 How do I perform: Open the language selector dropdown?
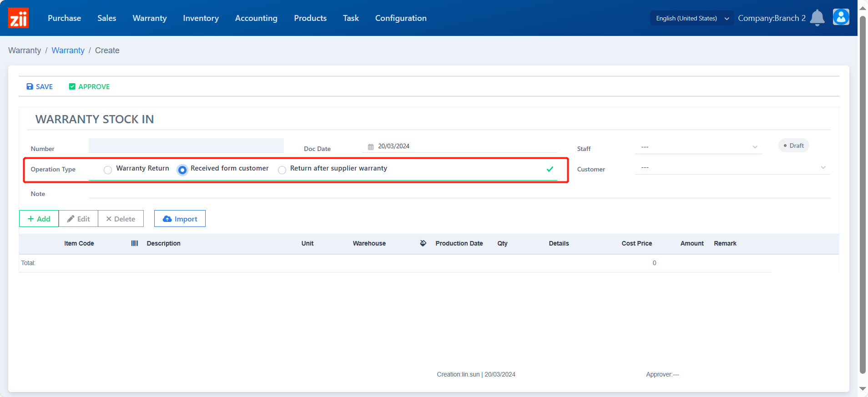pyautogui.click(x=692, y=18)
